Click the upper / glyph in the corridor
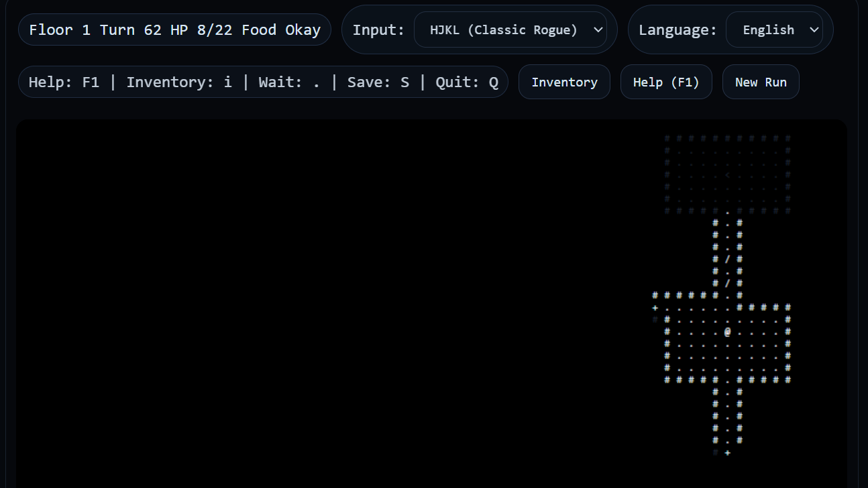 pos(727,259)
